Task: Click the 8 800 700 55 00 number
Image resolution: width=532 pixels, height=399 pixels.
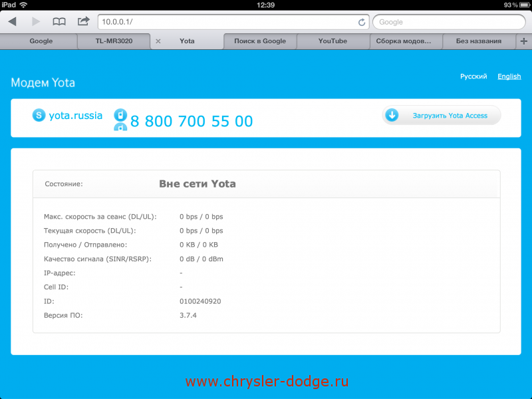Action: click(x=192, y=121)
